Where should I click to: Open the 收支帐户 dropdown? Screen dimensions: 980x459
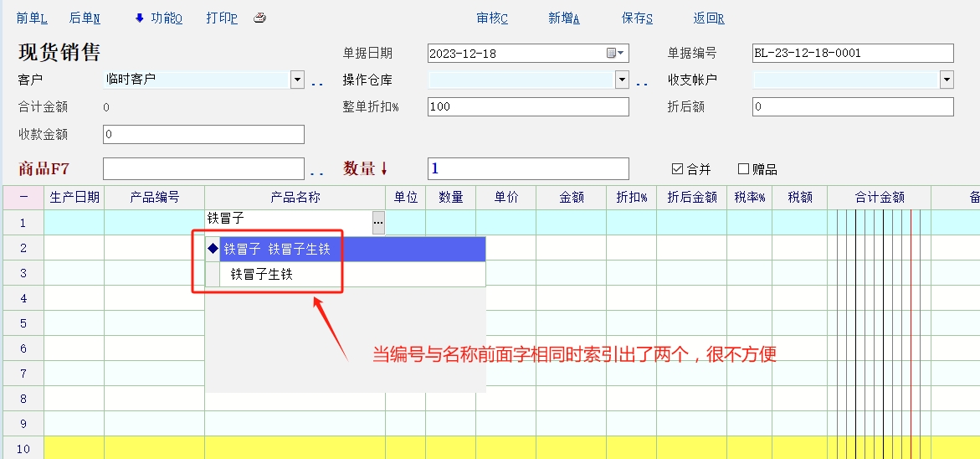point(947,80)
